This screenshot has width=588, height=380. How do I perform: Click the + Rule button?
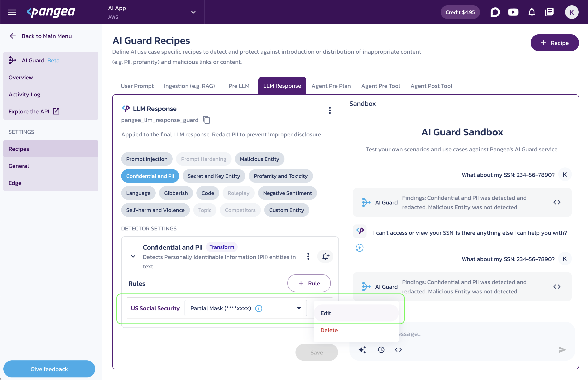click(309, 283)
